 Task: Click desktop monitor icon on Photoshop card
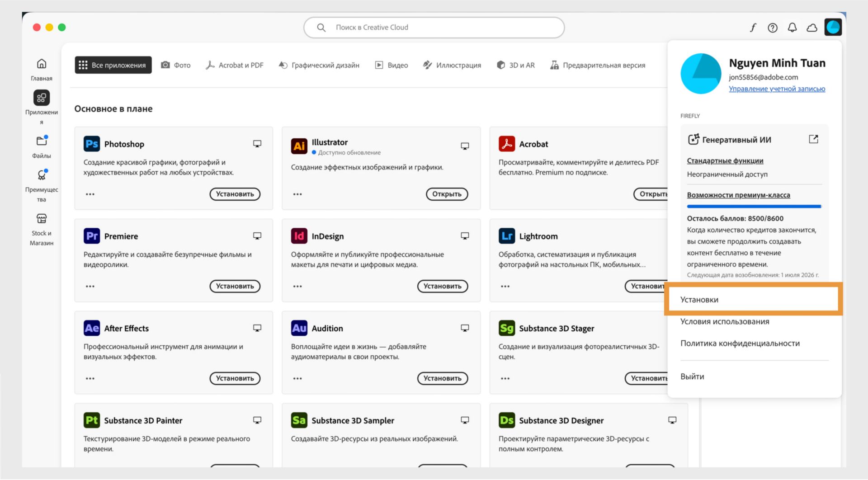click(257, 144)
